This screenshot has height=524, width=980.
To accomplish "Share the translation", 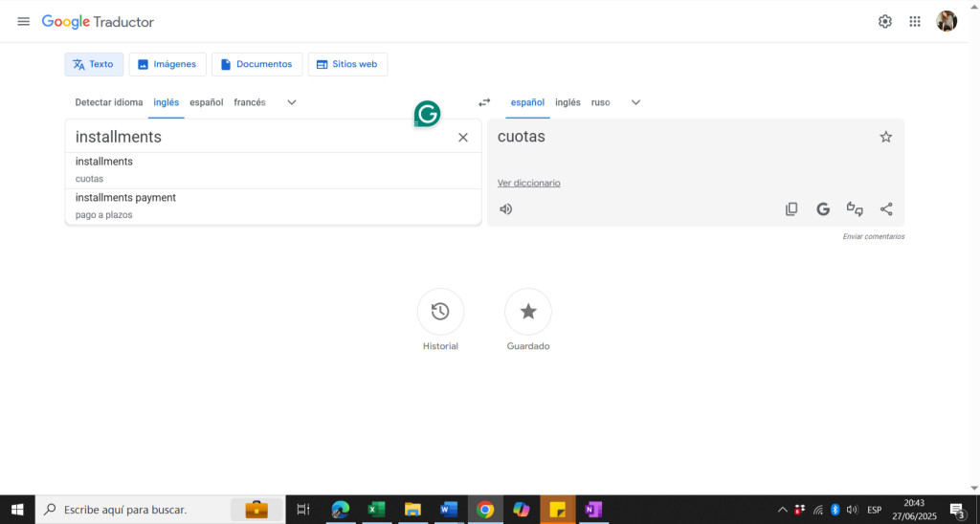I will point(886,209).
